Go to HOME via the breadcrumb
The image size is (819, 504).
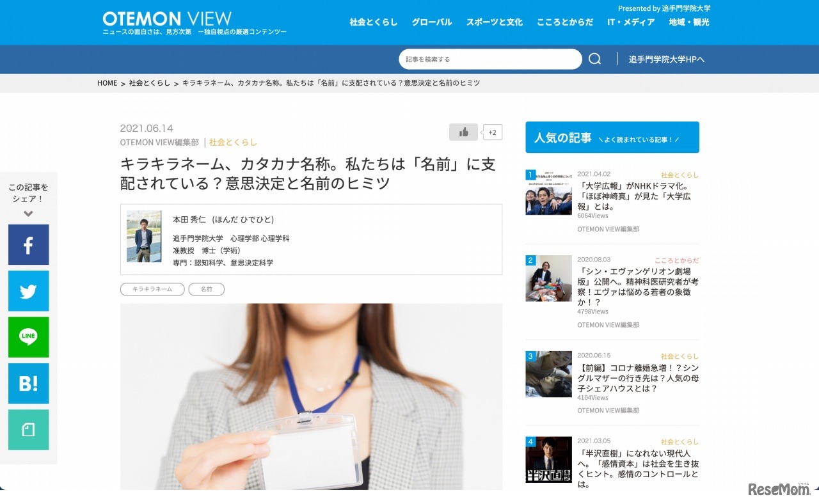[107, 83]
